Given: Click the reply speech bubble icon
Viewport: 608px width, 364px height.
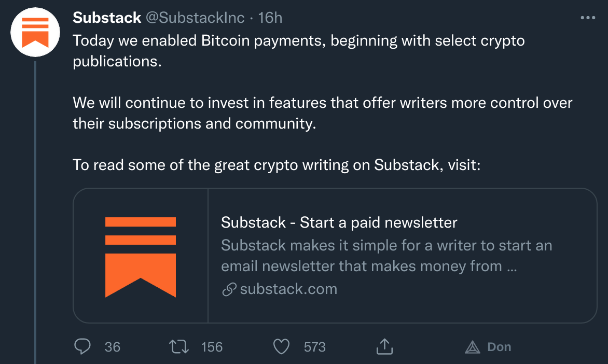Looking at the screenshot, I should [84, 346].
